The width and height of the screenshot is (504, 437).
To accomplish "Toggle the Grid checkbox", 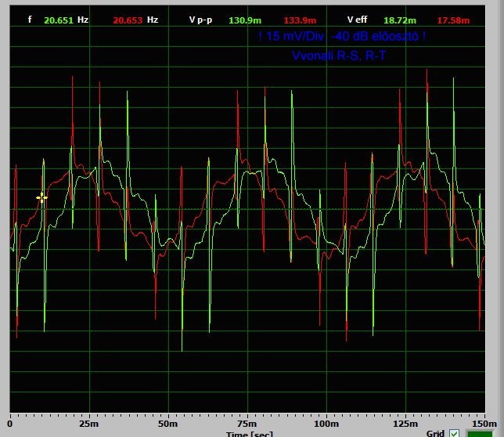I will [454, 433].
